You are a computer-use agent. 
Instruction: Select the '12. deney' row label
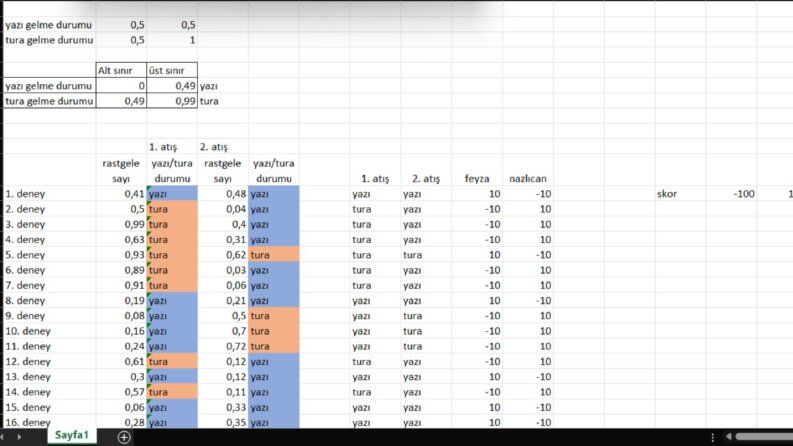point(50,362)
